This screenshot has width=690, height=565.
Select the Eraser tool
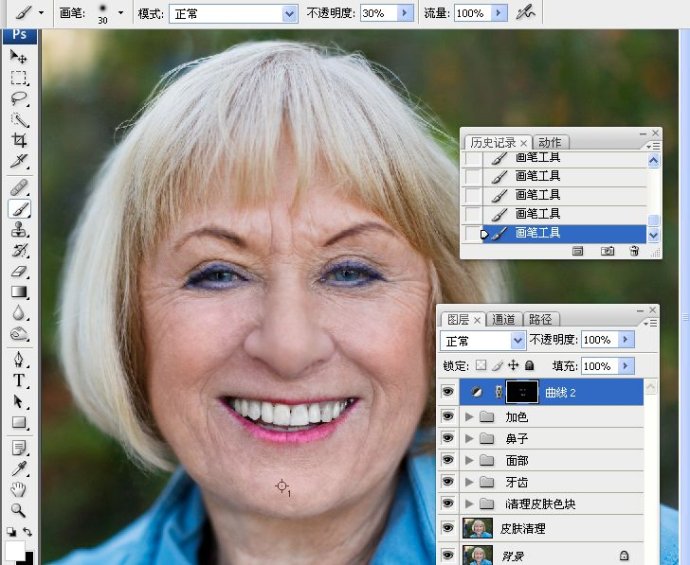point(18,271)
